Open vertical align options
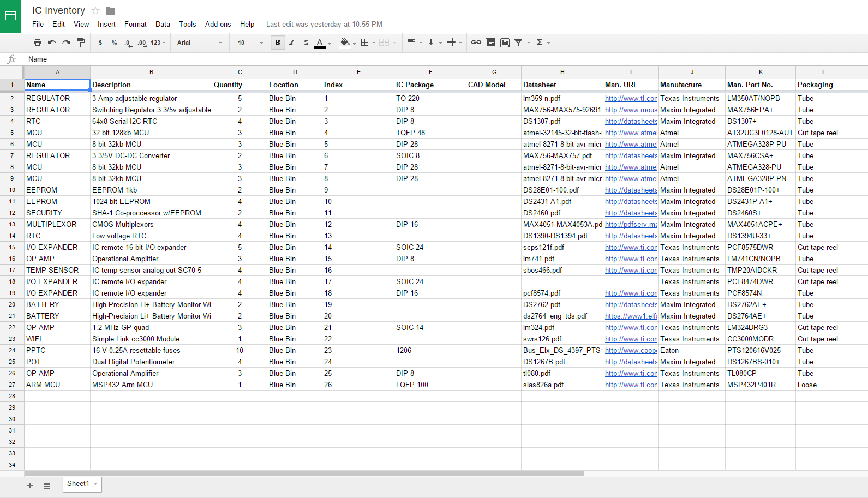This screenshot has width=868, height=498. pos(434,43)
